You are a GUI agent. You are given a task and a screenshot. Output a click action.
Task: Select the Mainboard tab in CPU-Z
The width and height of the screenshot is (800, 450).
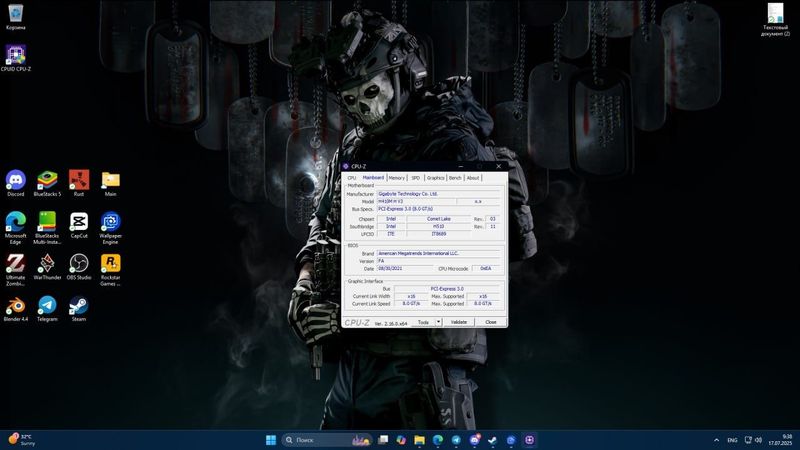point(373,178)
